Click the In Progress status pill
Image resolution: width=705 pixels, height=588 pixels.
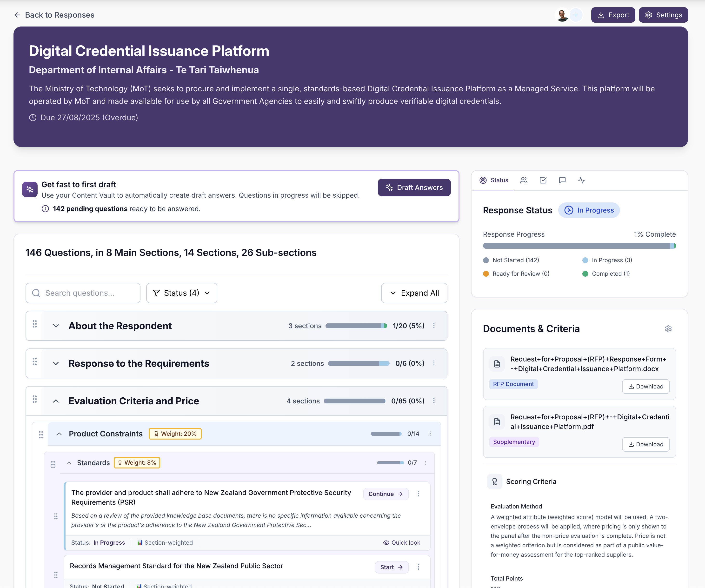click(589, 210)
